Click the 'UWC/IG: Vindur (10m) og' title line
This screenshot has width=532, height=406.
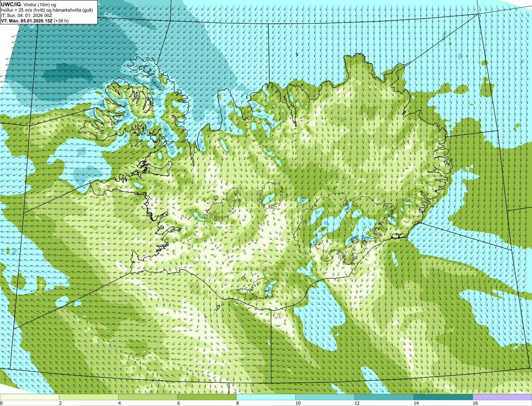[x=29, y=4]
